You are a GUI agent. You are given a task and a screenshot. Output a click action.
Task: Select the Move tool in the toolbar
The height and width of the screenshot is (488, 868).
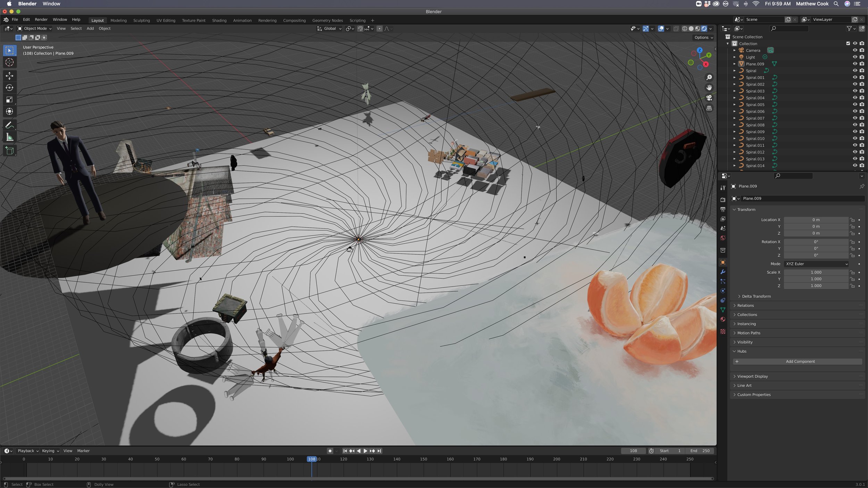9,76
